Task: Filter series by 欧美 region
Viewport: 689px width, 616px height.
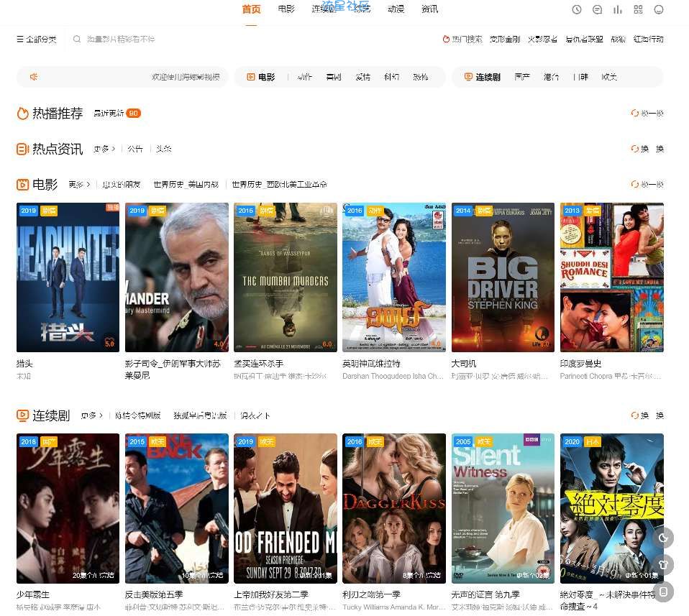Action: click(609, 77)
